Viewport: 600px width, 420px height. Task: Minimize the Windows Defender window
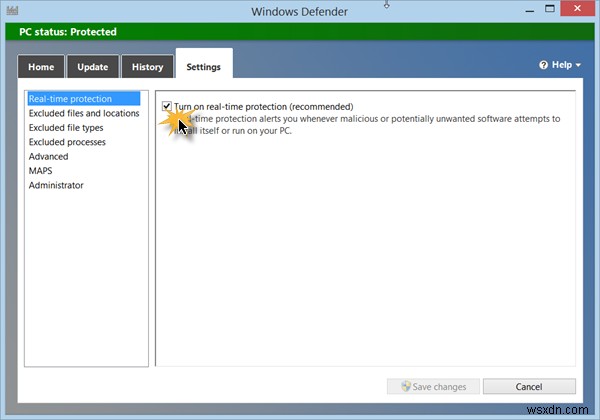(530, 11)
